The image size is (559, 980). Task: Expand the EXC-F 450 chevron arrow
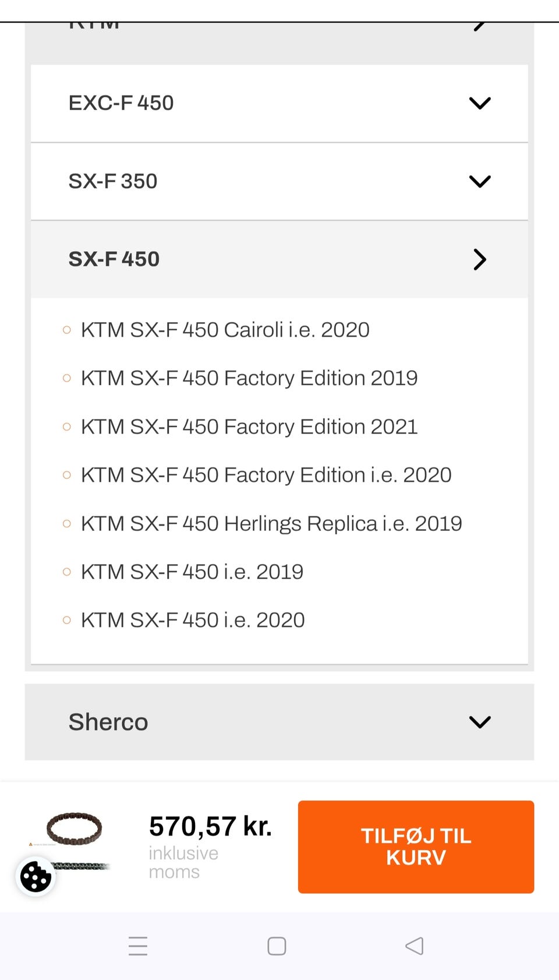pyautogui.click(x=480, y=103)
